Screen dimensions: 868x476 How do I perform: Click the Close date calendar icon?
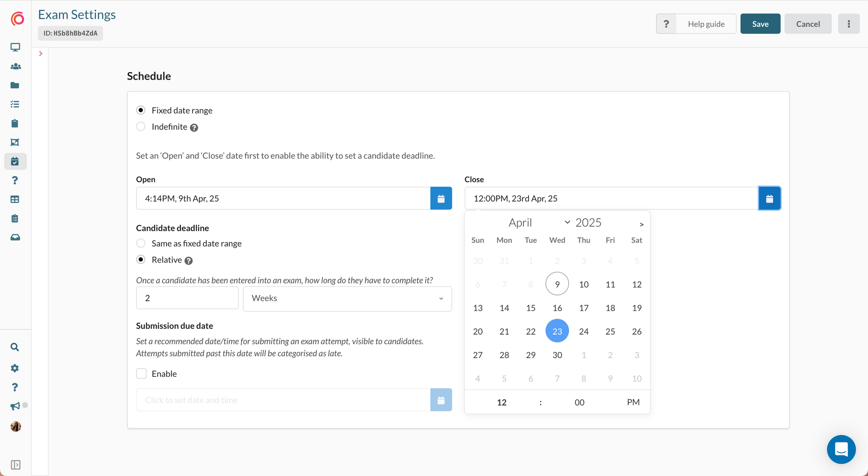point(769,198)
